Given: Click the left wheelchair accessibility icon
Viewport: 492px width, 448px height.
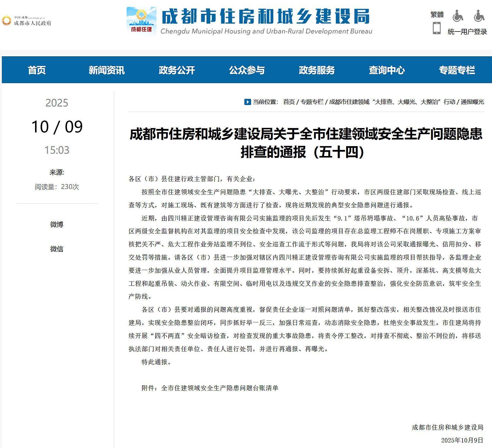Looking at the screenshot, I should click(458, 16).
